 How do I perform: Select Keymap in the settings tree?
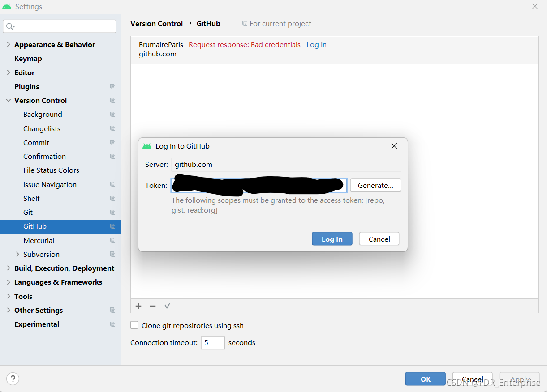click(x=27, y=58)
